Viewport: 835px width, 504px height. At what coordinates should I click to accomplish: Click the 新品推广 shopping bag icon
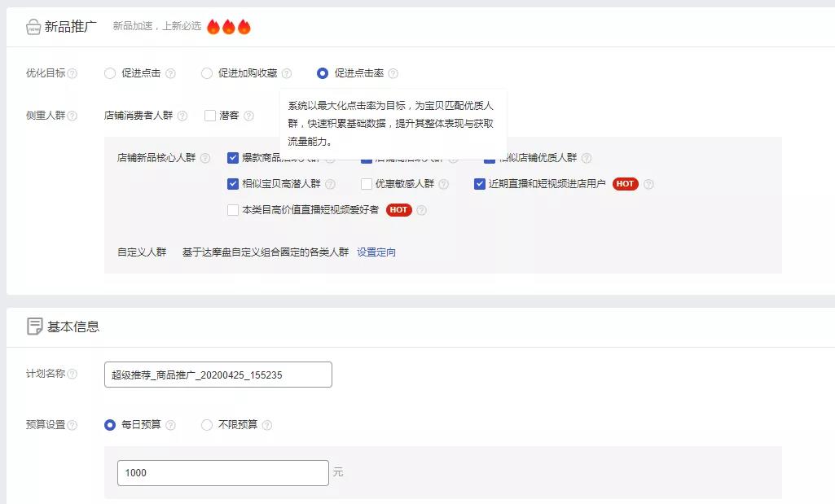33,27
